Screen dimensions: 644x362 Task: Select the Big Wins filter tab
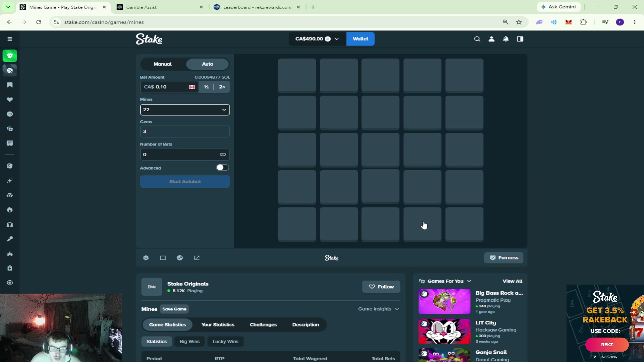point(190,342)
